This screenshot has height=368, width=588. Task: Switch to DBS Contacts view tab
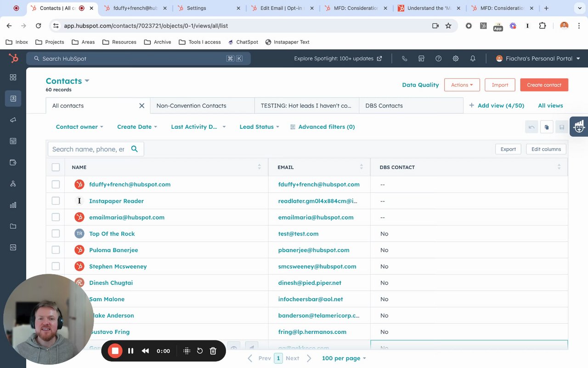[411, 106]
